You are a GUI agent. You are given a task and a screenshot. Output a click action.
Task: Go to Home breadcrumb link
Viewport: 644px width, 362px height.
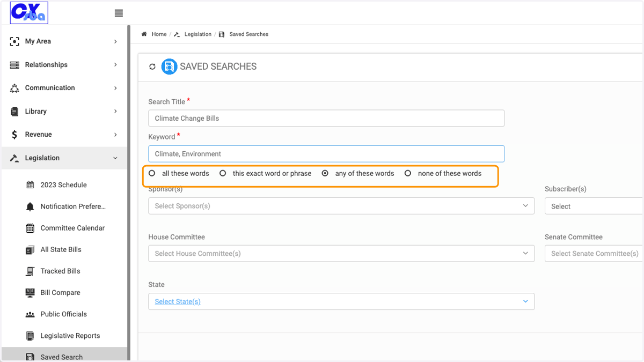[159, 34]
